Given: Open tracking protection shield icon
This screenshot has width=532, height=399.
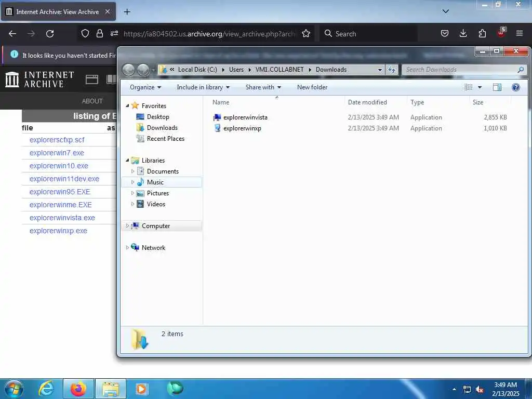Looking at the screenshot, I should pos(85,34).
